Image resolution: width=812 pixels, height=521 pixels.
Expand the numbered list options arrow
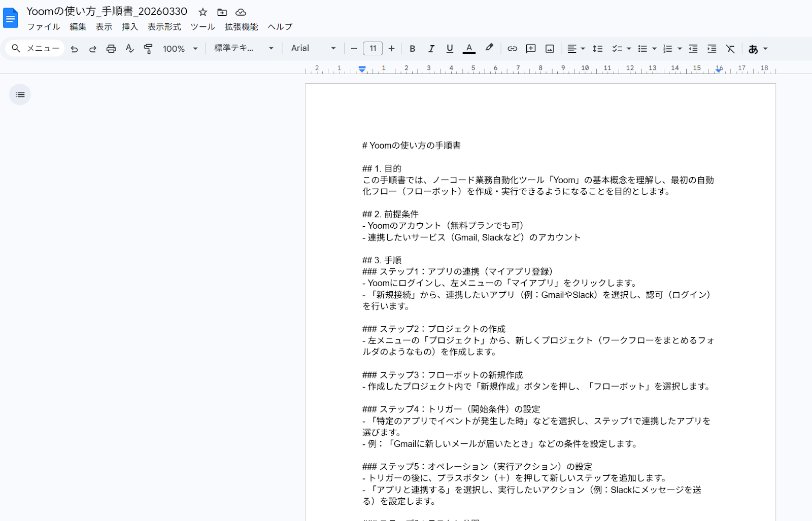point(680,49)
